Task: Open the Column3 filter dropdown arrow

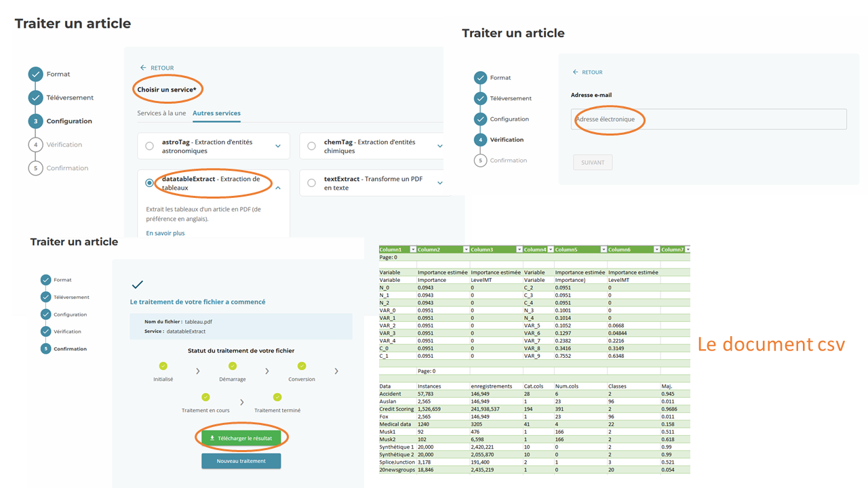Action: pos(519,249)
